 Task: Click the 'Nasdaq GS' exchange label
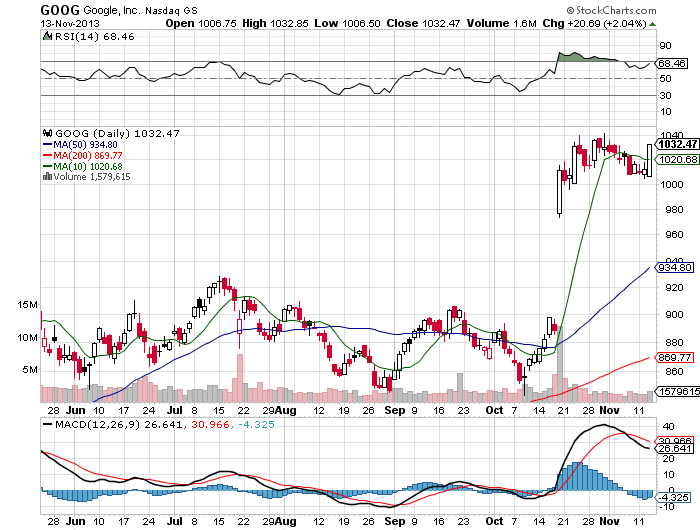(171, 10)
